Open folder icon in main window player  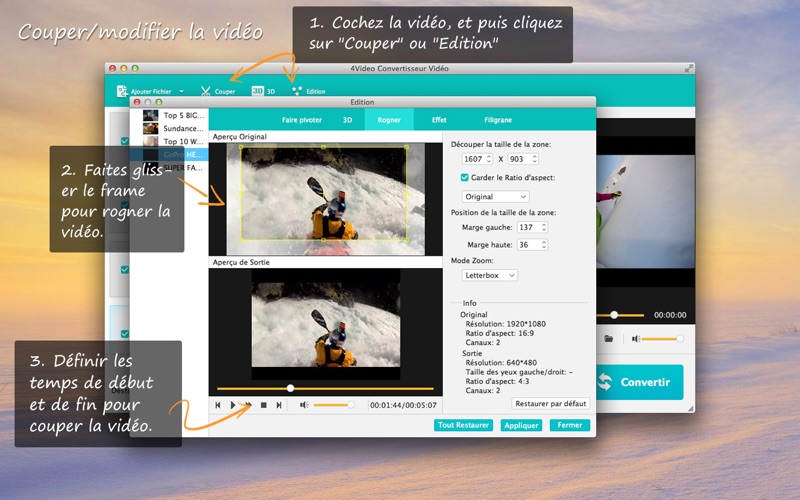(x=609, y=339)
